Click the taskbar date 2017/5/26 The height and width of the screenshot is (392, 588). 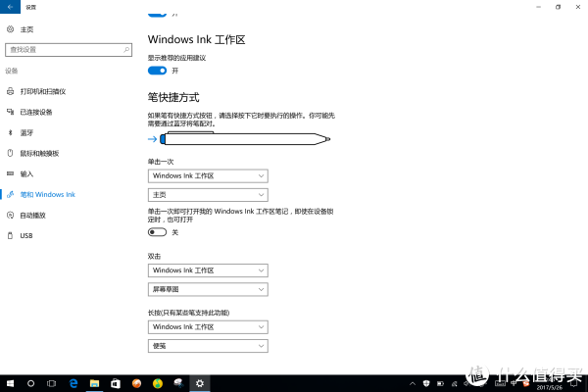549,388
